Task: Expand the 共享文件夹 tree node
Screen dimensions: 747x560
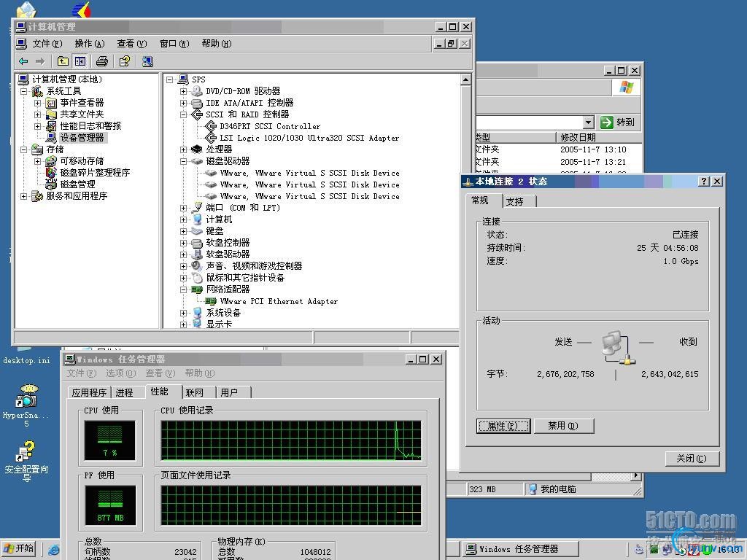Action: pos(38,114)
